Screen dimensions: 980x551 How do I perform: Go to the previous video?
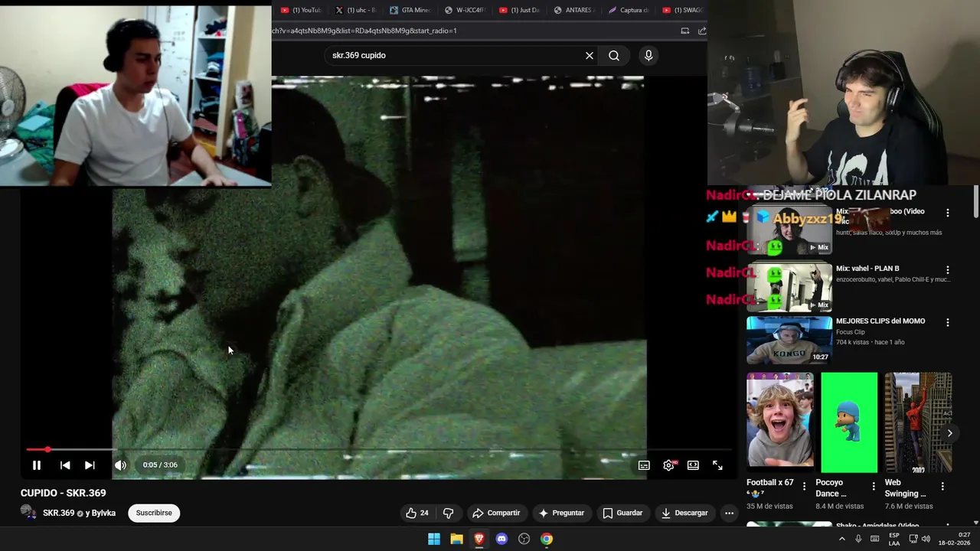click(x=65, y=465)
